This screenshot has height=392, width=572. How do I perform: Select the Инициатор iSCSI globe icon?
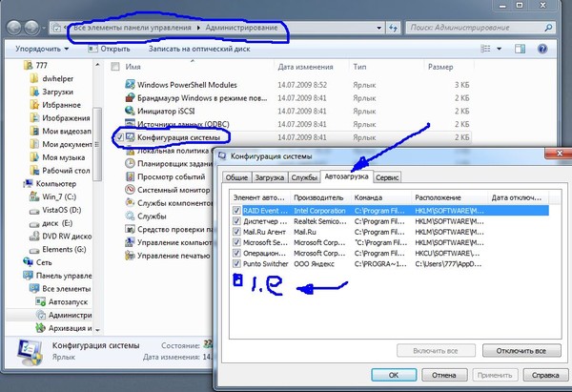(130, 111)
